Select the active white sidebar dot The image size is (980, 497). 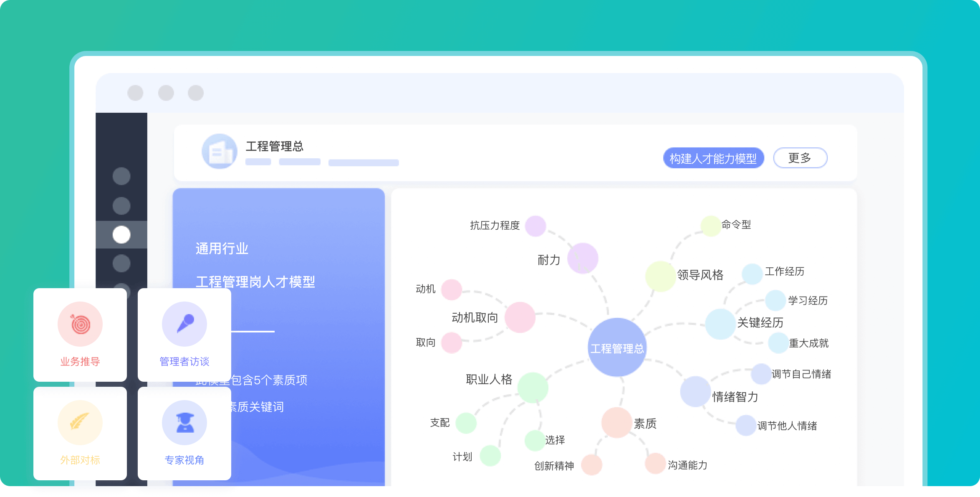tap(121, 235)
